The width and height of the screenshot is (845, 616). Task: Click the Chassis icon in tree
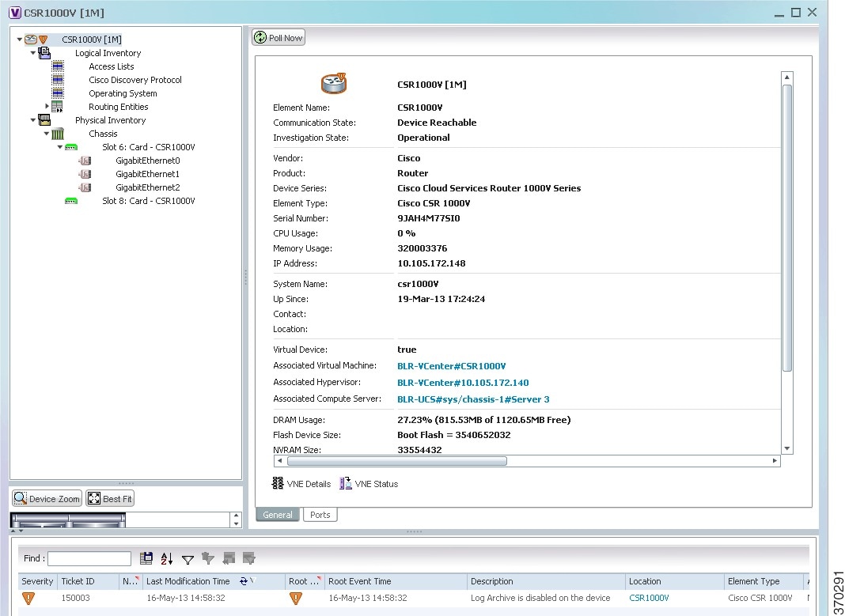pos(58,134)
